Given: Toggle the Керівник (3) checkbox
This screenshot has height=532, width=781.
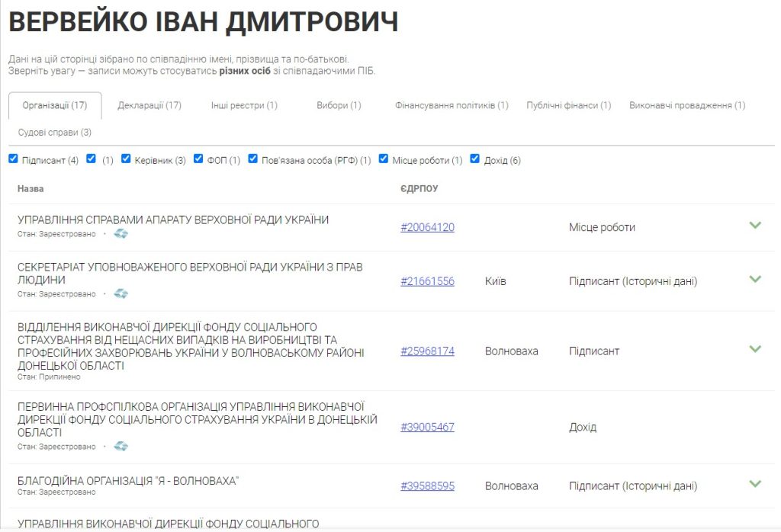Looking at the screenshot, I should [127, 159].
